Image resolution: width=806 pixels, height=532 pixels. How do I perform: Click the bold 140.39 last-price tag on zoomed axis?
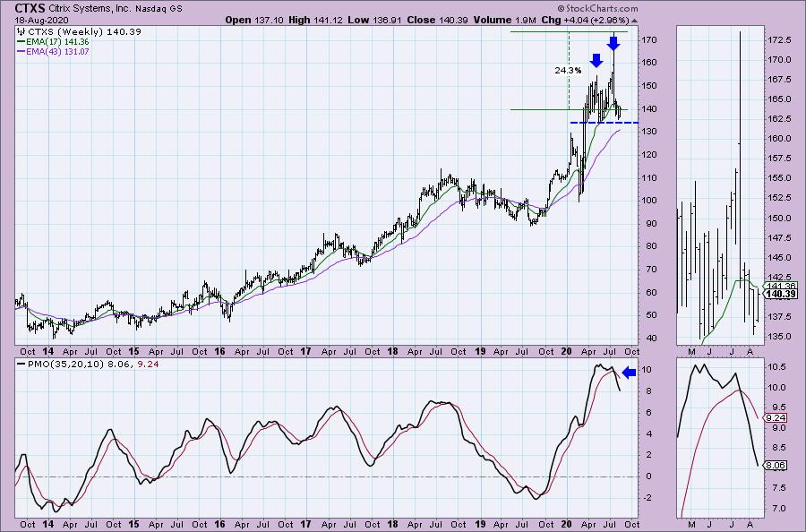coord(781,294)
